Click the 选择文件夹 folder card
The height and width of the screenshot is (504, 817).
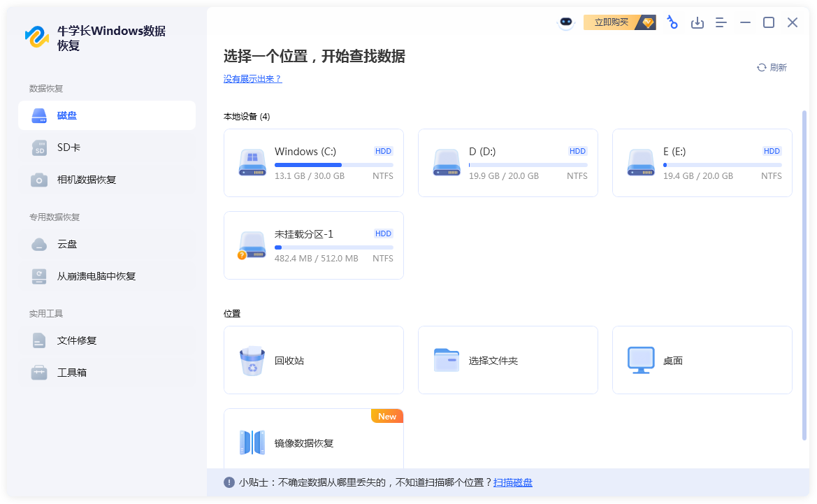coord(507,360)
